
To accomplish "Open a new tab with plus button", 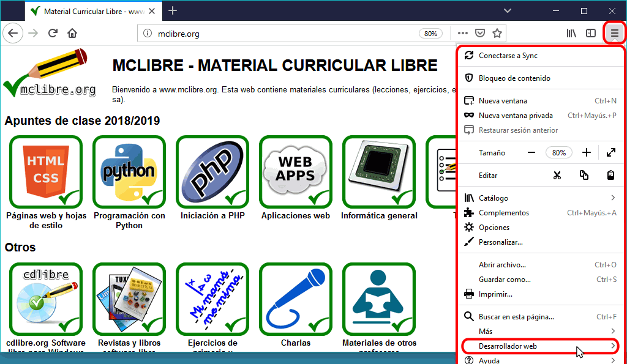I will click(173, 11).
